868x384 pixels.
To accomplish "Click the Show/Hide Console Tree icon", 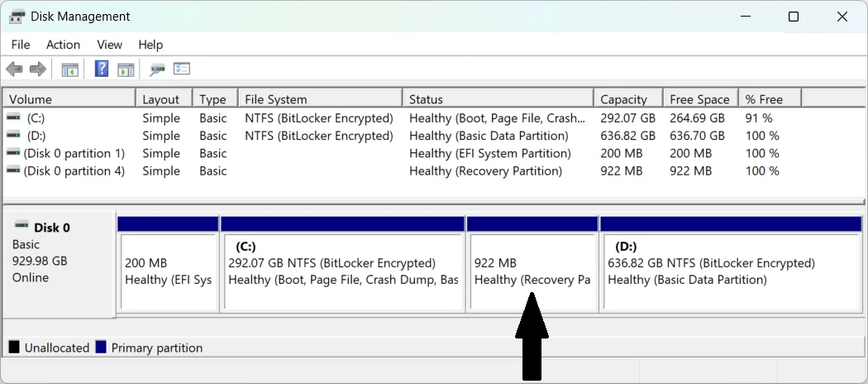I will pos(69,70).
